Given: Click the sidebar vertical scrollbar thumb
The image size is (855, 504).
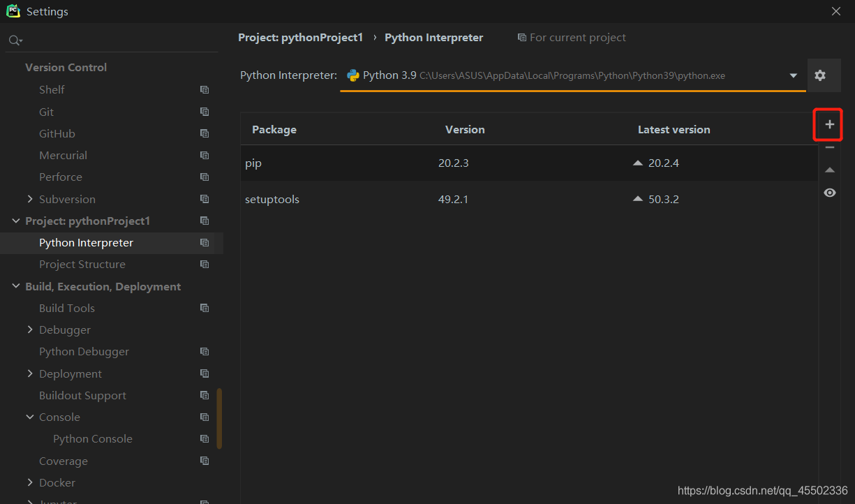Looking at the screenshot, I should pyautogui.click(x=220, y=418).
